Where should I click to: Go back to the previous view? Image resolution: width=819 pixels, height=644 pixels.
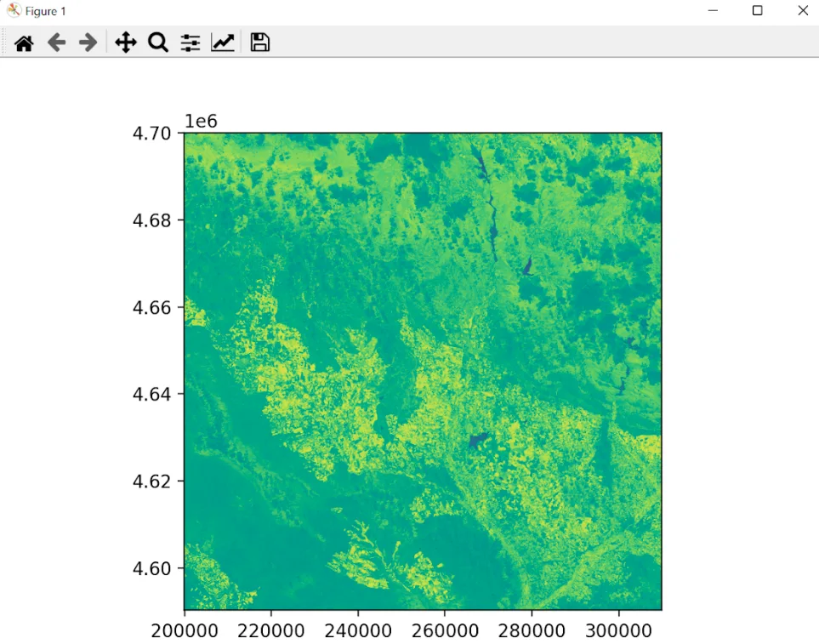click(56, 43)
